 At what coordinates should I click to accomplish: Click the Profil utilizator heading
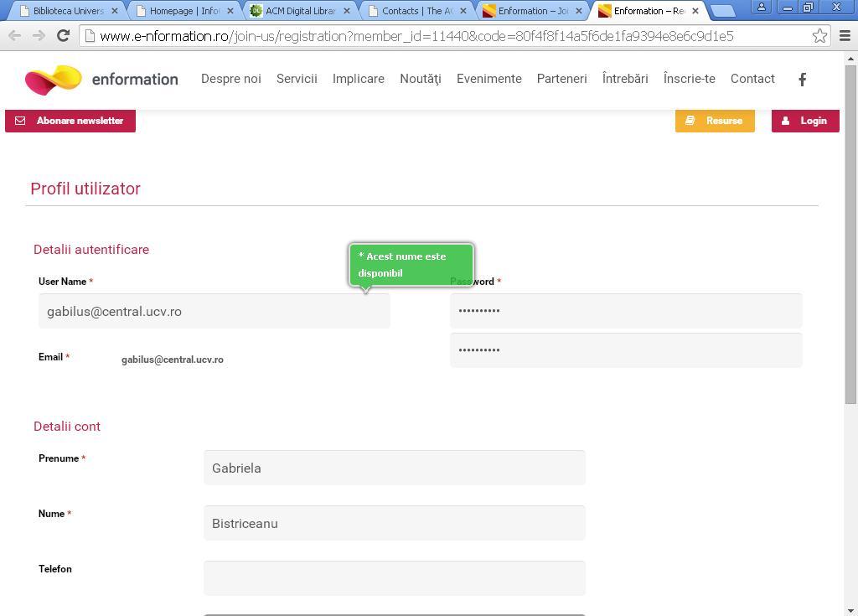[x=85, y=189]
